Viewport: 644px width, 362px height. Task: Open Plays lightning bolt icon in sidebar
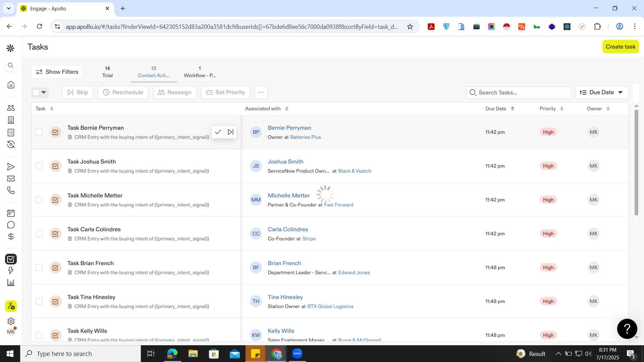tap(11, 270)
